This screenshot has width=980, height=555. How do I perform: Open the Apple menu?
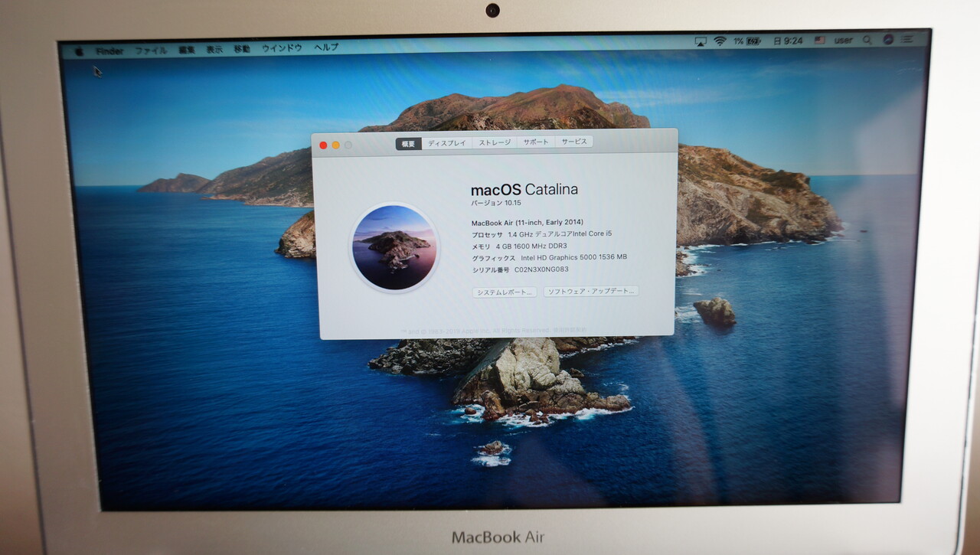pos(78,51)
